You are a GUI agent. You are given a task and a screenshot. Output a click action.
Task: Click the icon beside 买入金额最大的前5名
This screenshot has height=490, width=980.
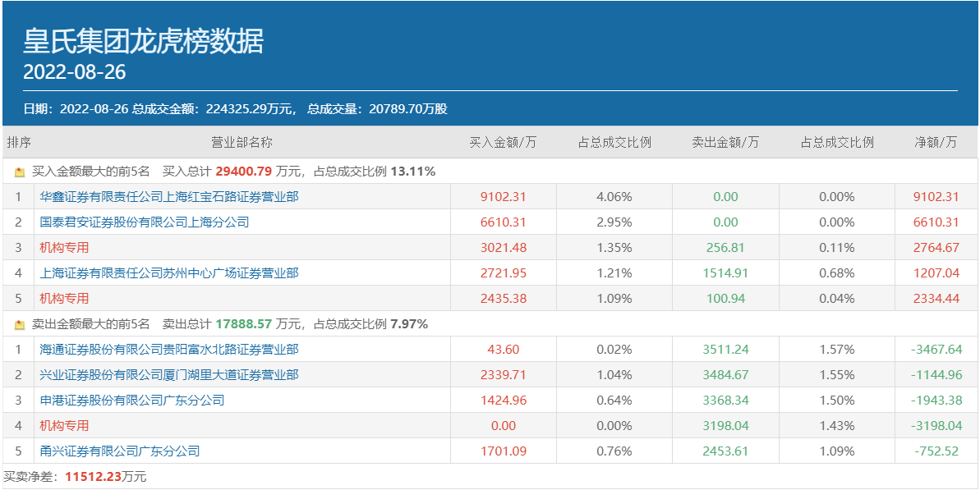tap(20, 172)
